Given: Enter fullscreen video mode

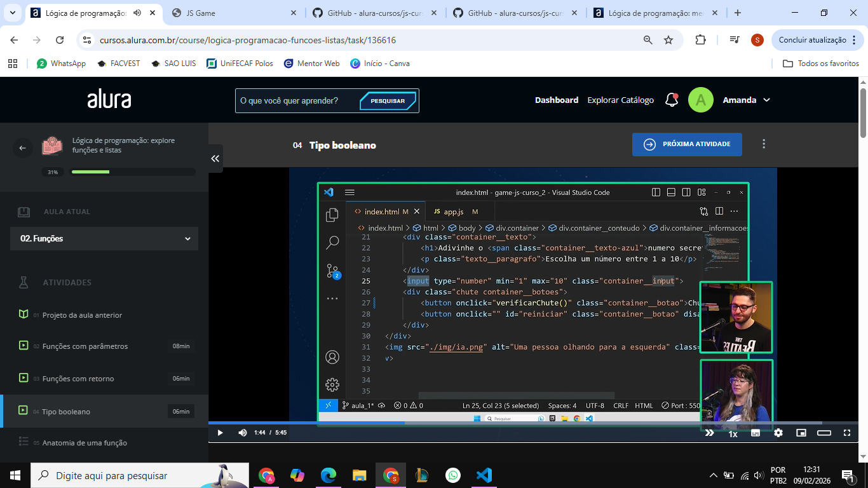Looking at the screenshot, I should pos(847,433).
